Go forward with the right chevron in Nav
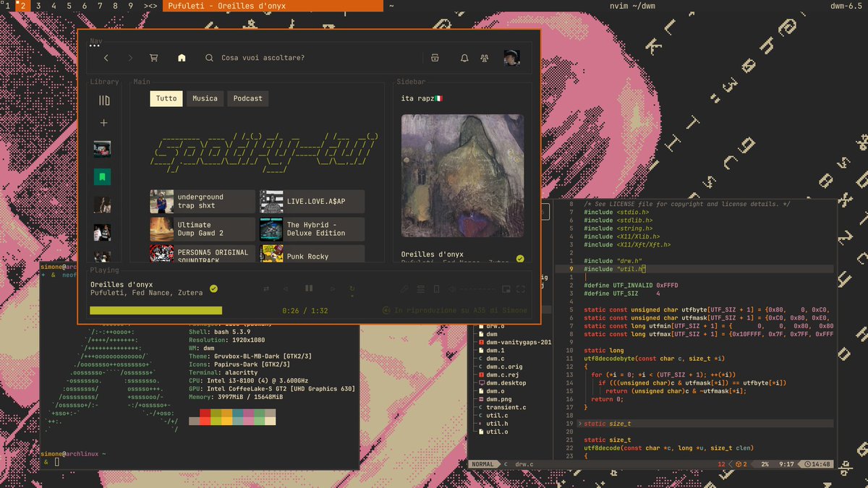868x488 pixels. click(x=130, y=58)
